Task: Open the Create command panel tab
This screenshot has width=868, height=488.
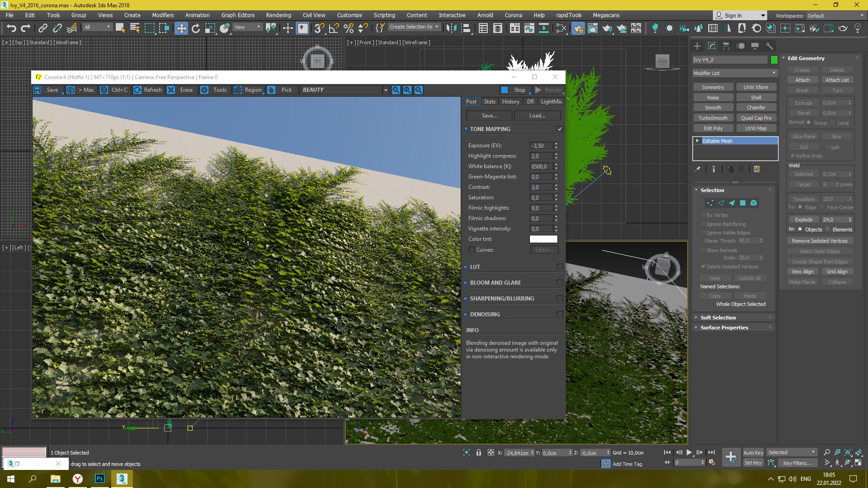Action: tap(697, 46)
